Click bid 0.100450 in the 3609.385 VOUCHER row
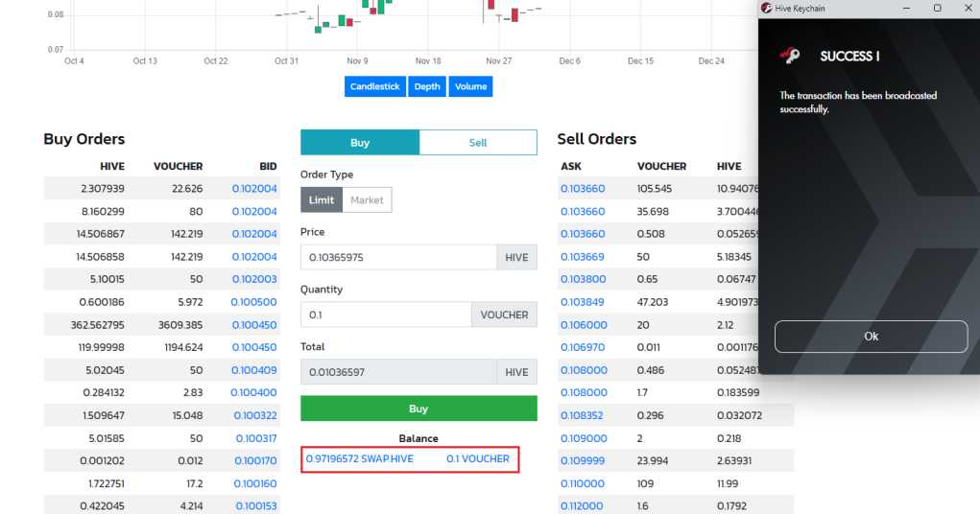The height and width of the screenshot is (514, 980). [x=254, y=325]
